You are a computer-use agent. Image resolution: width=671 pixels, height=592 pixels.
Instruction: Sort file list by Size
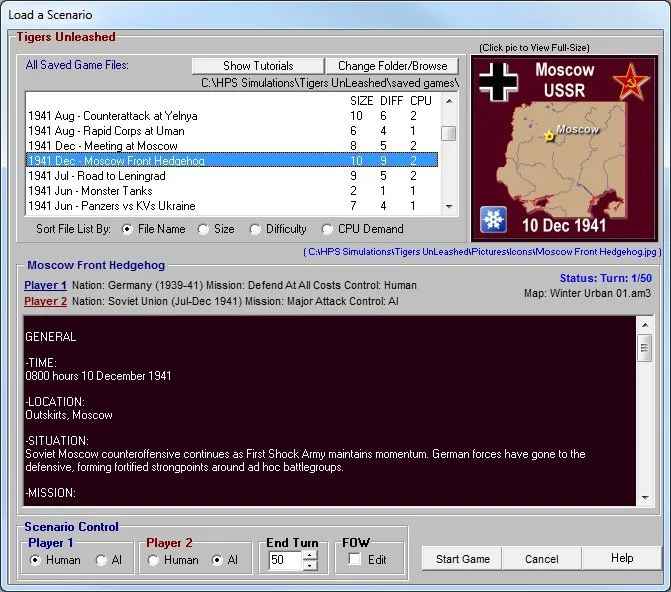point(204,229)
